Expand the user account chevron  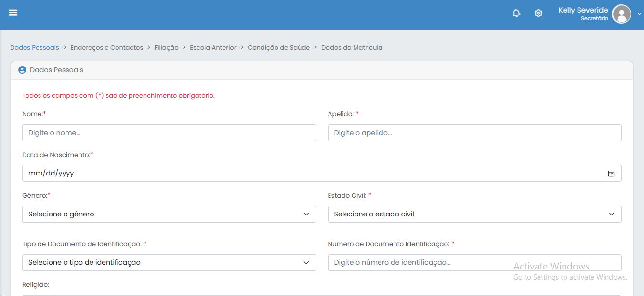(x=639, y=14)
